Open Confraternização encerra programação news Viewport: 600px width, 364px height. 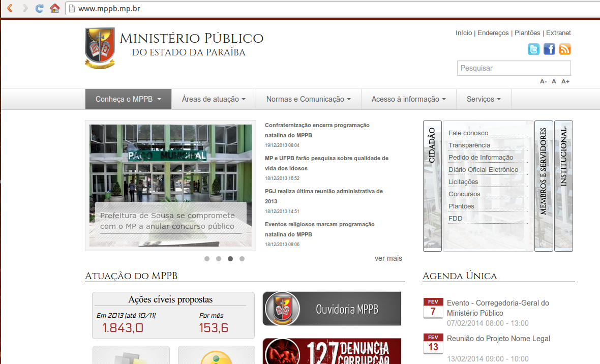click(317, 130)
